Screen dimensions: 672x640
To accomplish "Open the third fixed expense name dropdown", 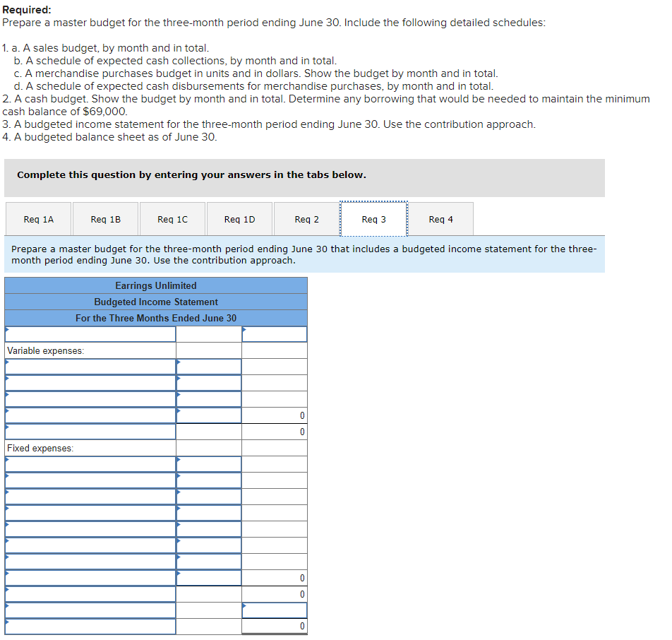I will pyautogui.click(x=90, y=497).
